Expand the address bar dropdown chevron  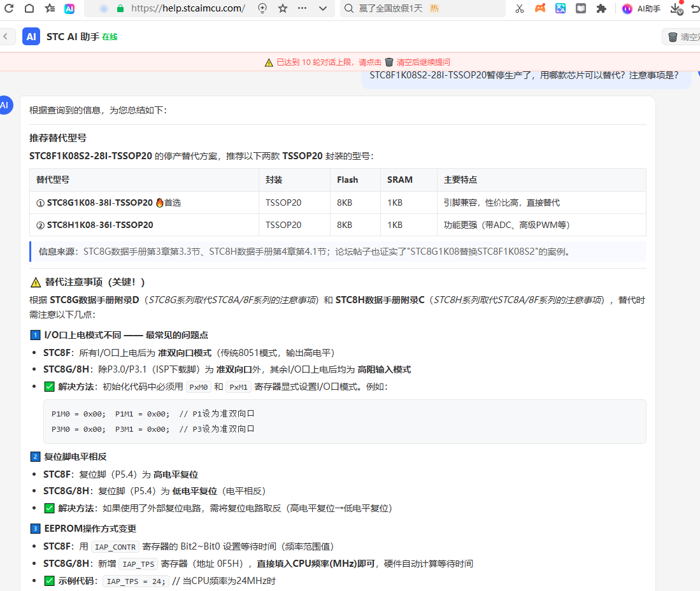pos(323,8)
